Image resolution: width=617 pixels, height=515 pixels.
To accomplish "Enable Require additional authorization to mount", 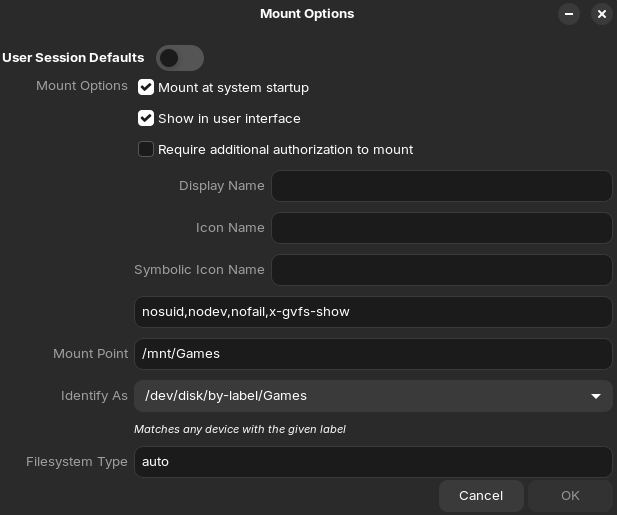I will pyautogui.click(x=146, y=150).
